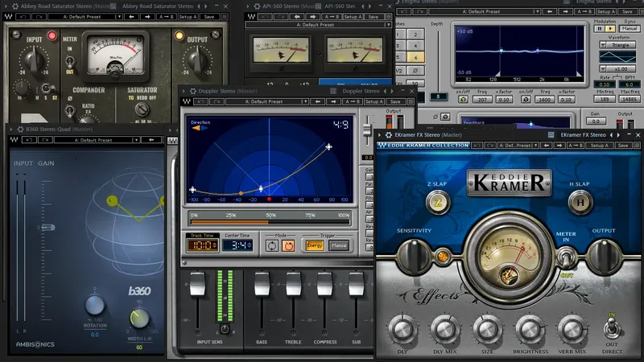The image size is (644, 362).
Task: Open the API-560 Default Preset dropdown
Action: pyautogui.click(x=318, y=25)
